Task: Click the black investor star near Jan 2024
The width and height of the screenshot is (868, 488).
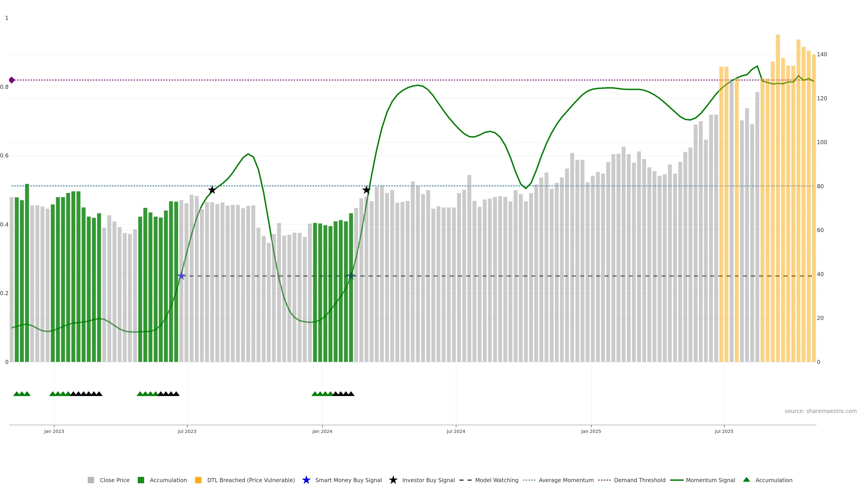Action: 366,190
